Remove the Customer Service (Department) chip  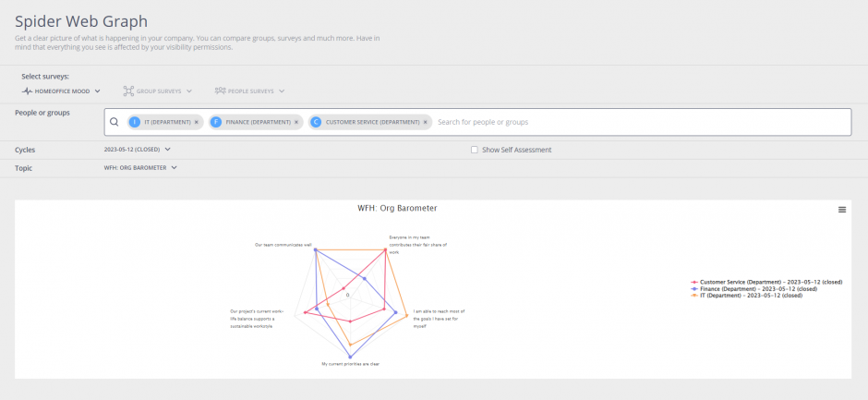[x=425, y=122]
